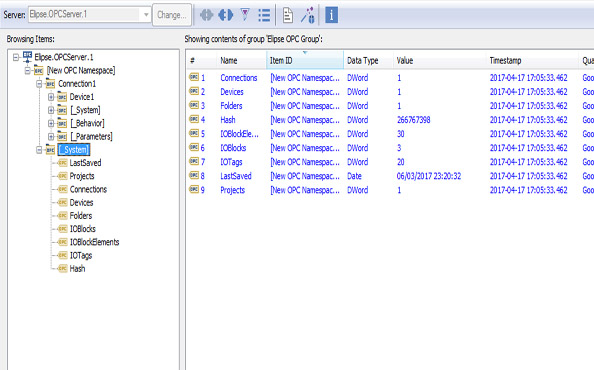
Task: Select Folders tag in the tree
Action: (81, 216)
